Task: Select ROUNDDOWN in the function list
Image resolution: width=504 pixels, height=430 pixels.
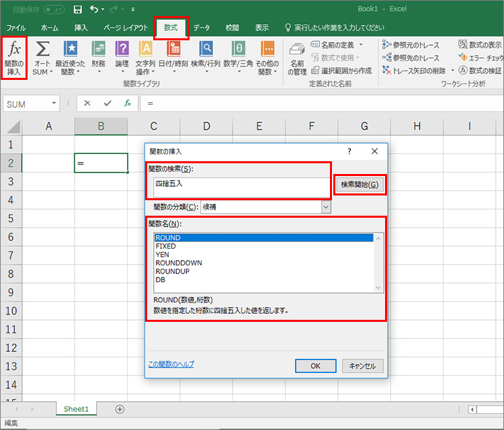Action: pyautogui.click(x=178, y=263)
